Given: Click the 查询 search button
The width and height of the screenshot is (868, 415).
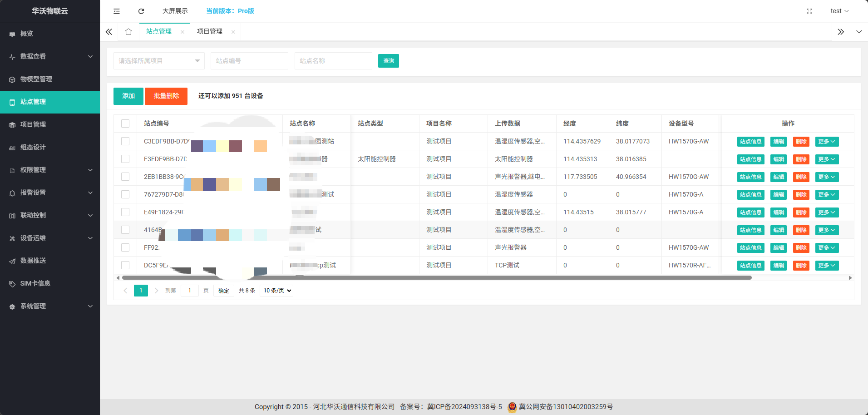Looking at the screenshot, I should point(388,61).
